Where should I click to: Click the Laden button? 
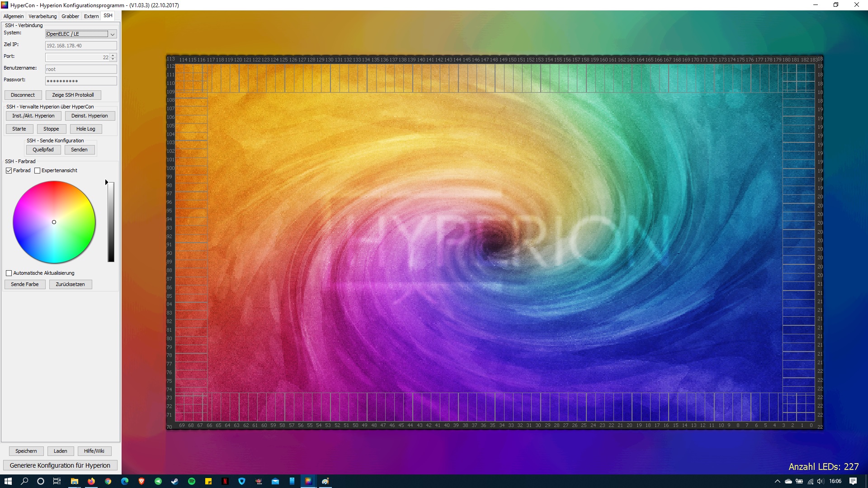click(x=61, y=451)
